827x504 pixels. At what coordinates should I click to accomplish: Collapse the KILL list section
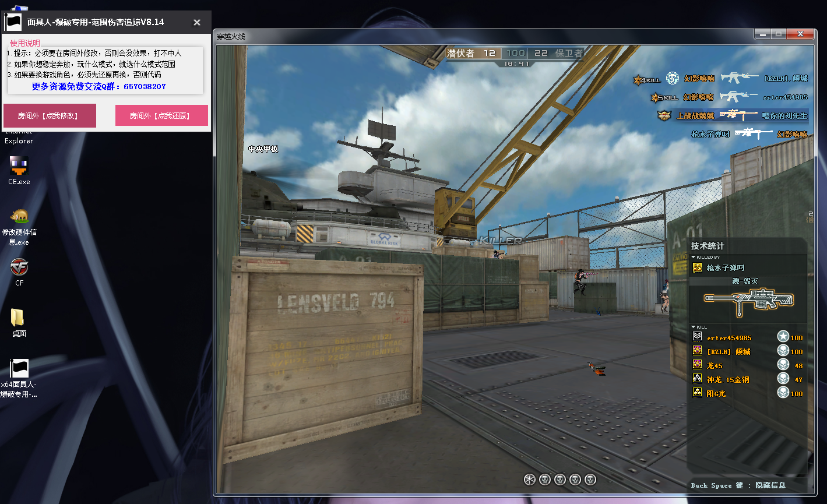pos(694,327)
